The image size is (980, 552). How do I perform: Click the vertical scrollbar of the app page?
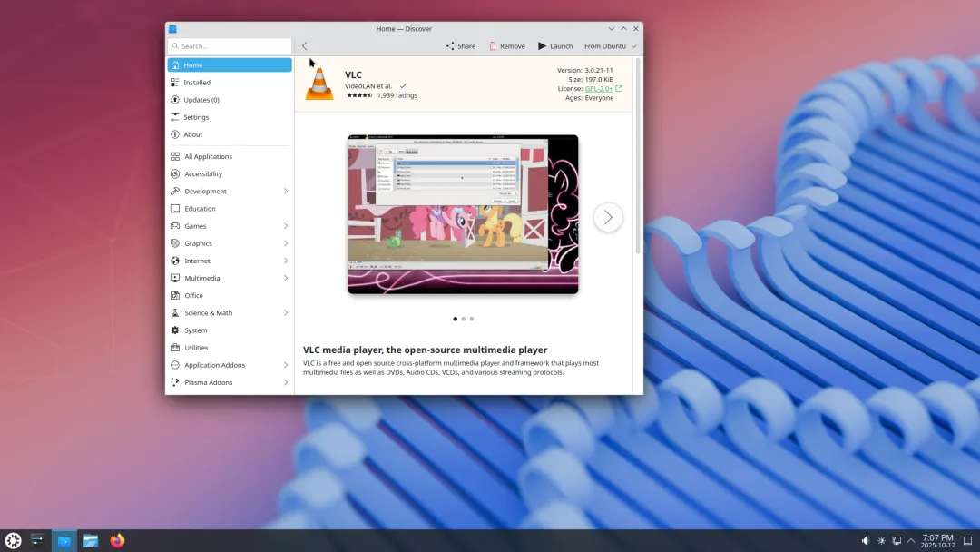(638, 156)
